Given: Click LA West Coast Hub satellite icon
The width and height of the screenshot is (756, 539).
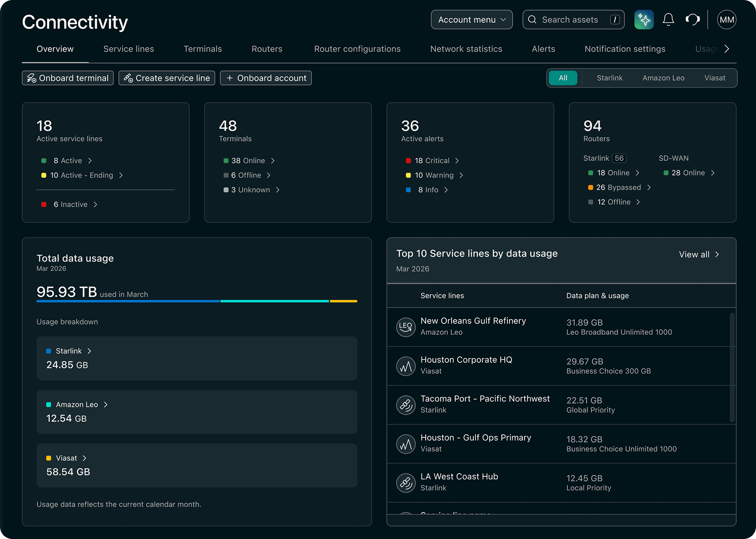Looking at the screenshot, I should 406,483.
